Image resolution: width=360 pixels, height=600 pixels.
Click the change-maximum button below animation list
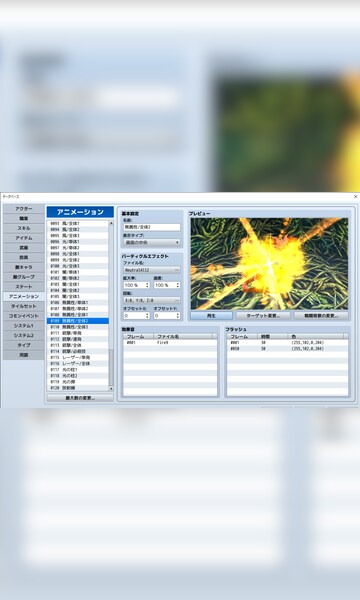coord(80,398)
